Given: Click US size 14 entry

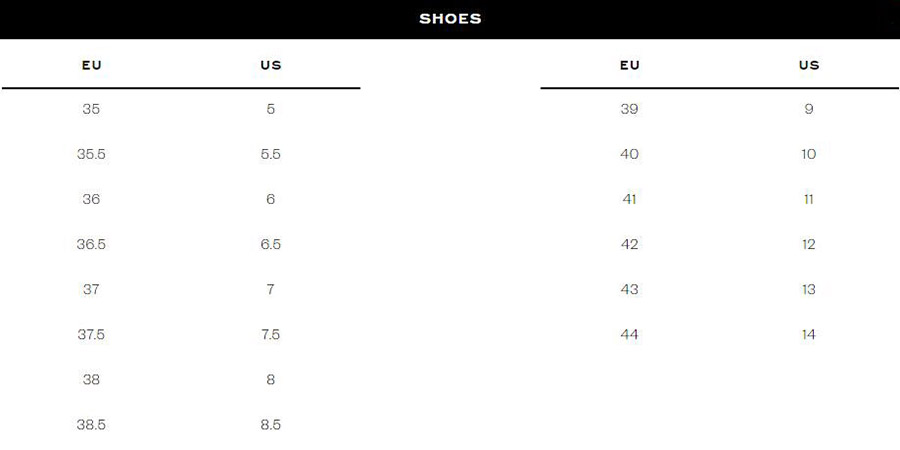Looking at the screenshot, I should pyautogui.click(x=809, y=335).
